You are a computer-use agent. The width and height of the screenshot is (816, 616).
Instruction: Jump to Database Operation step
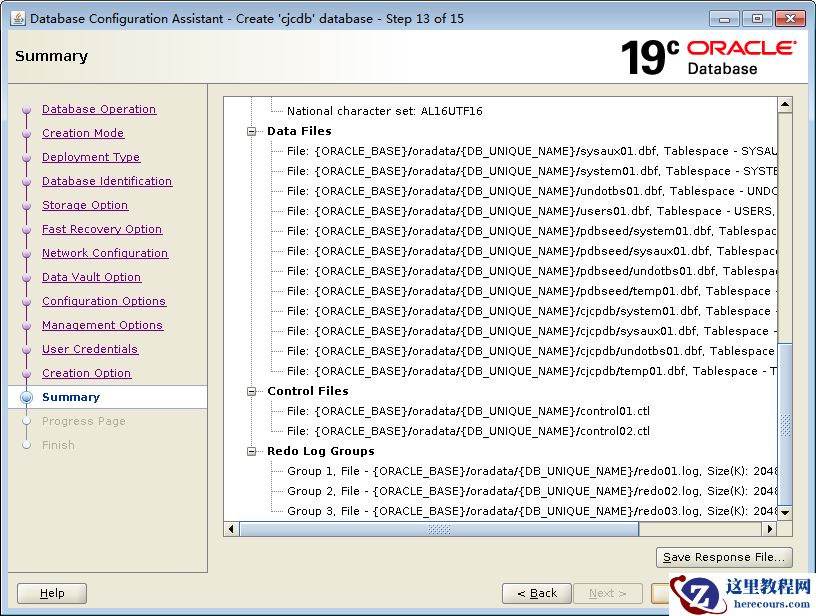click(99, 109)
